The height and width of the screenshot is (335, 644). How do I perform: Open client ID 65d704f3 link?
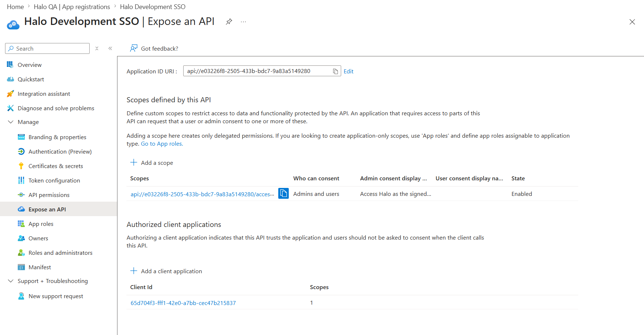[183, 303]
